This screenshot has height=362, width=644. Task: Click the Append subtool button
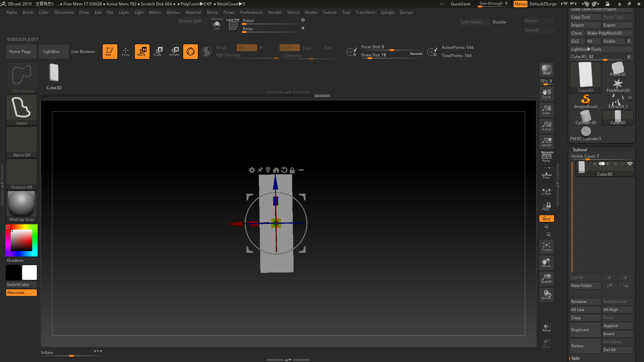coord(618,326)
